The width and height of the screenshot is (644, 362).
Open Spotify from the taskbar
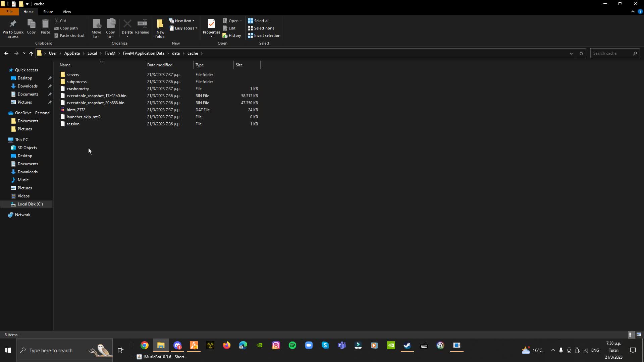pos(292,345)
